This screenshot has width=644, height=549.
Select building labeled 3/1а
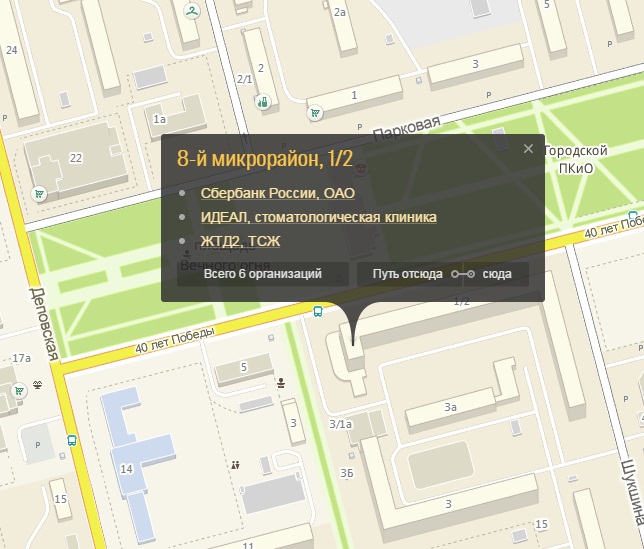340,424
